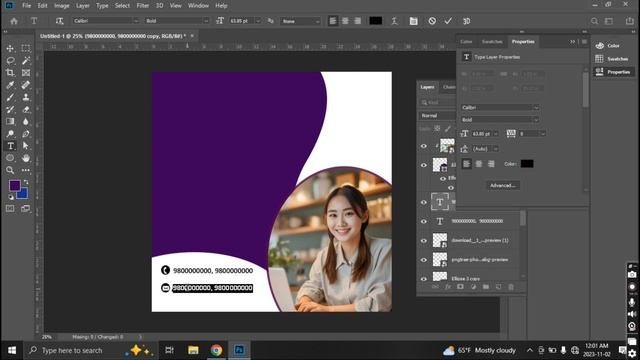This screenshot has width=640, height=360.
Task: Toggle visibility of Effects on layer
Action: [x=443, y=178]
